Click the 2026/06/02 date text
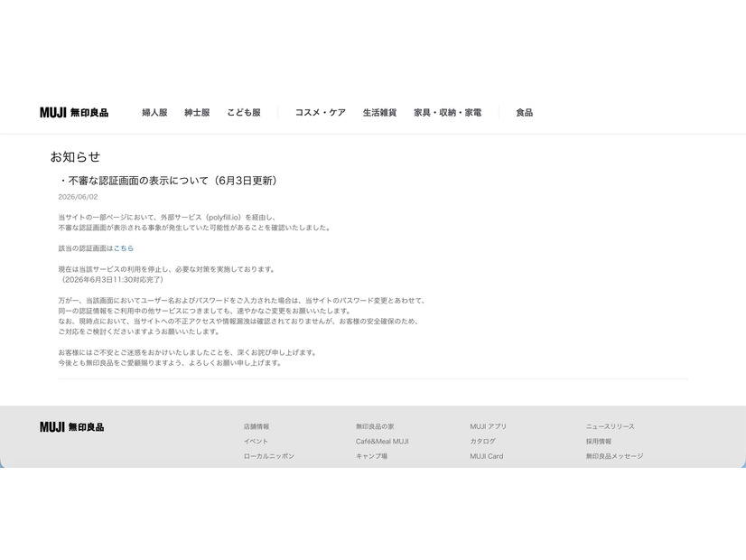The width and height of the screenshot is (746, 560). [78, 197]
